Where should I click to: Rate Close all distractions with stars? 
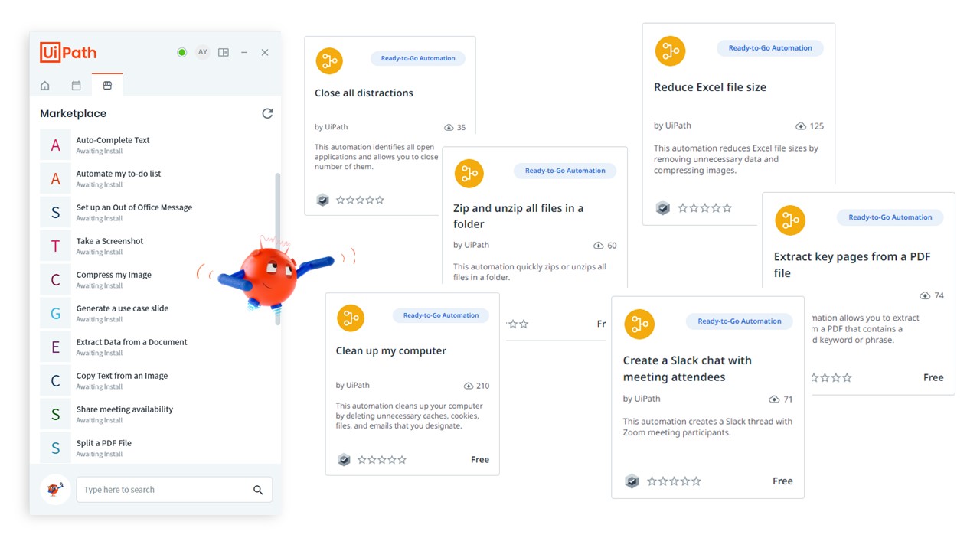coord(361,200)
